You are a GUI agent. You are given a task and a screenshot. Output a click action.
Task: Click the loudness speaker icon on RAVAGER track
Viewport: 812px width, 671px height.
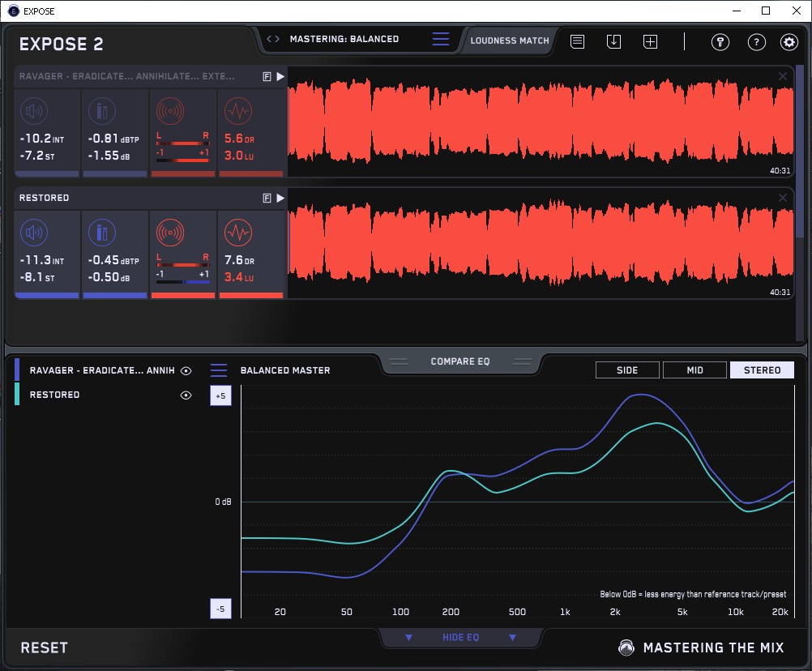coord(34,111)
